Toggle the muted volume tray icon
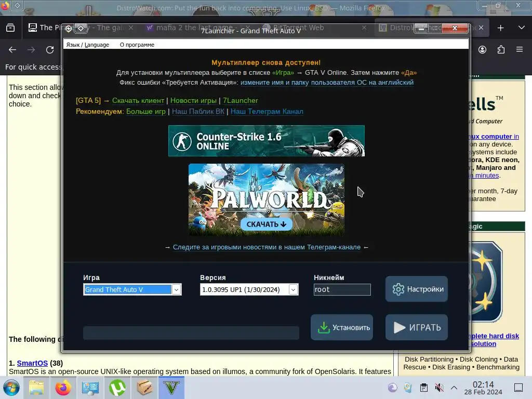This screenshot has height=399, width=532. point(439,388)
